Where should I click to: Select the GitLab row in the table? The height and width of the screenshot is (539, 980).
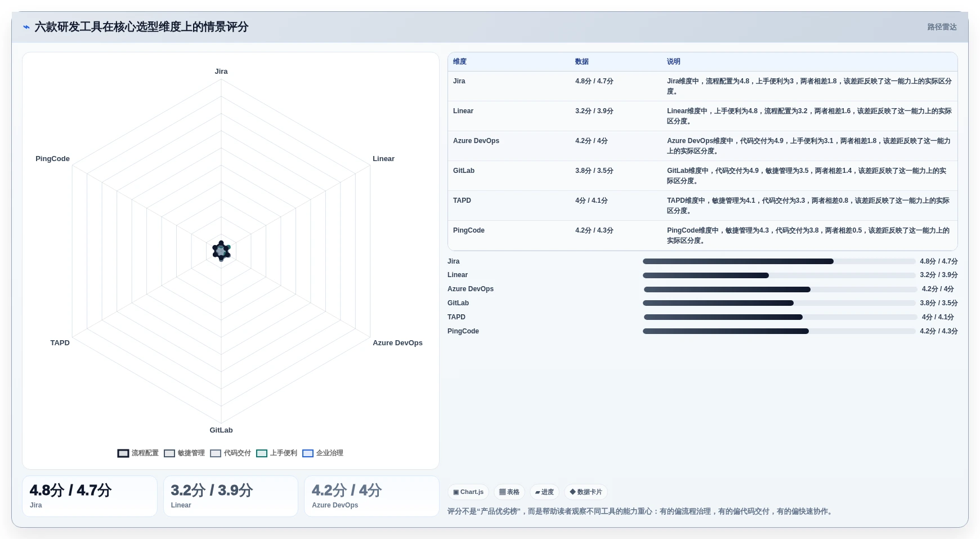pyautogui.click(x=702, y=176)
